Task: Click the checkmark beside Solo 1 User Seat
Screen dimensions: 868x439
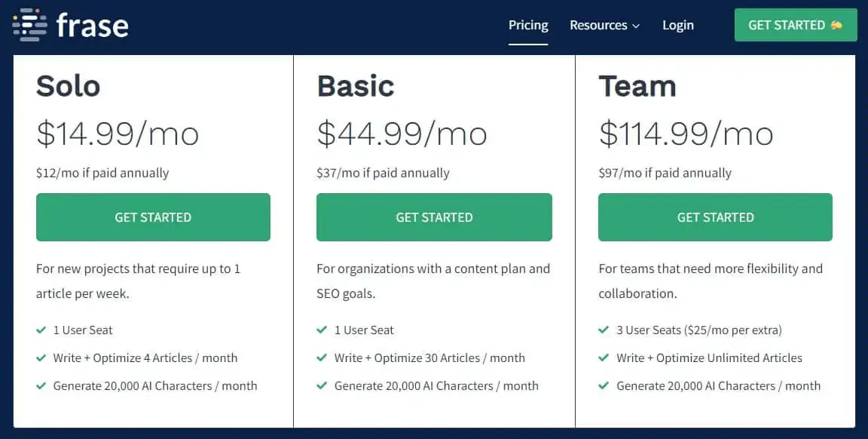Action: click(41, 330)
